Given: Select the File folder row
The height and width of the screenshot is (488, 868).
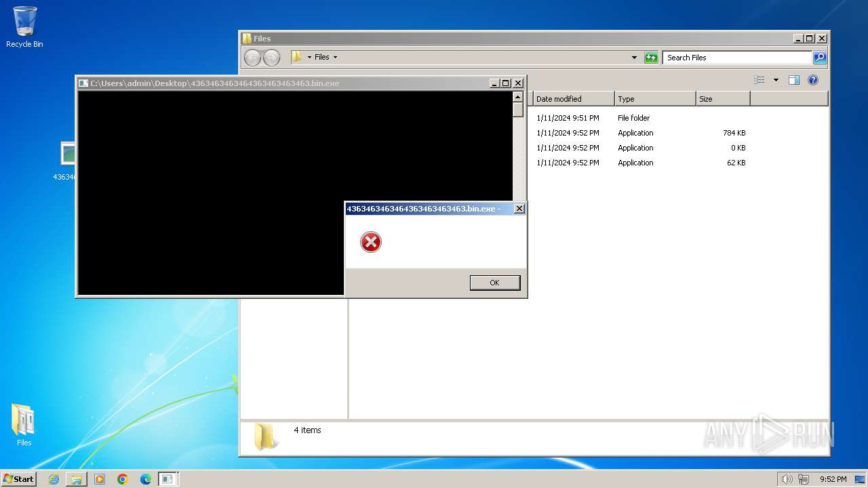Looking at the screenshot, I should pos(641,118).
